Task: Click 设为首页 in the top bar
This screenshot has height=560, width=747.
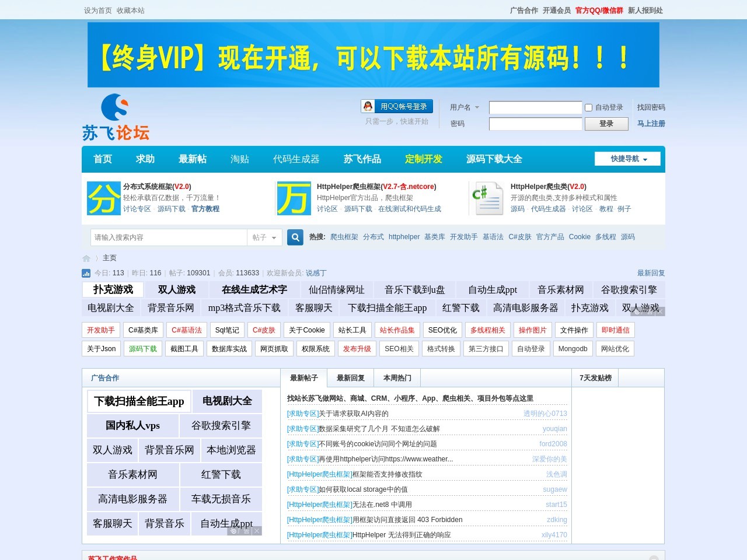Action: pyautogui.click(x=98, y=10)
